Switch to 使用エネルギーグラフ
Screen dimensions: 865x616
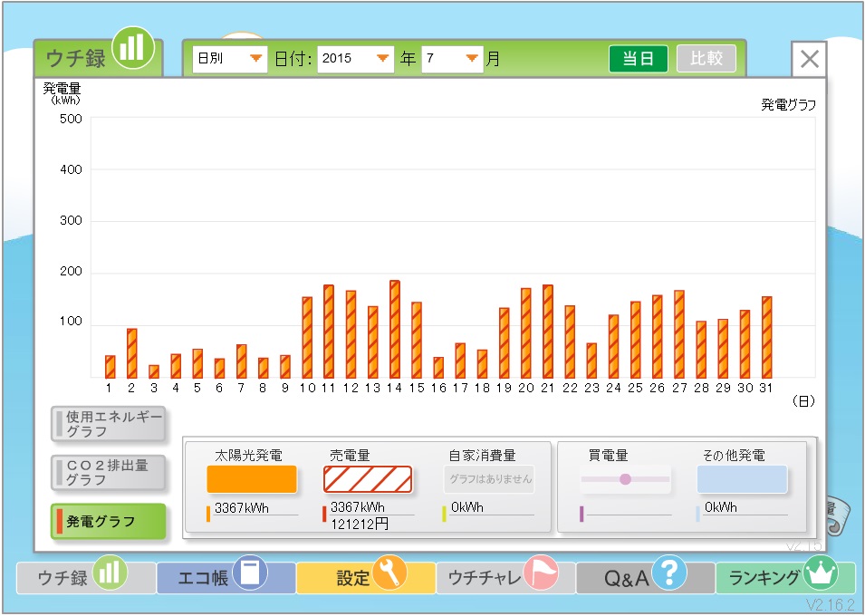[x=108, y=424]
